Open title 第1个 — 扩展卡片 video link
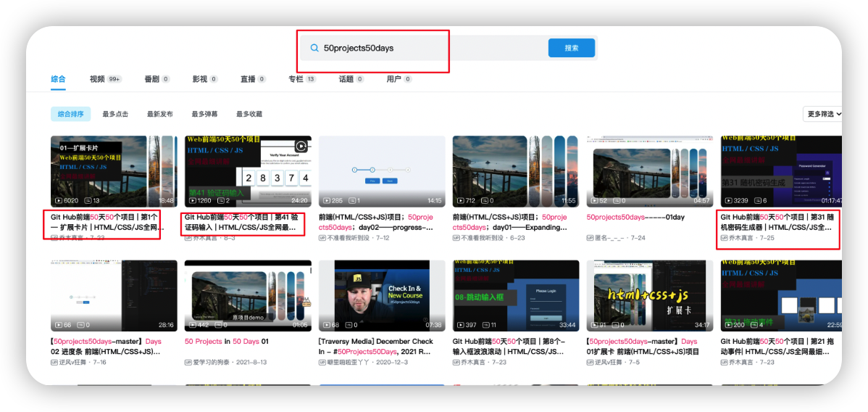Viewport: 868px width, 412px height. 108,223
